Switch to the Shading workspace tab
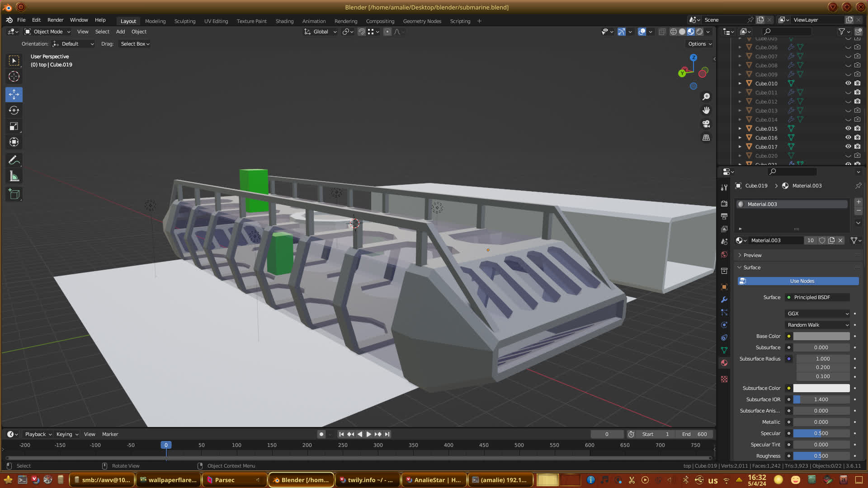The width and height of the screenshot is (868, 488). [x=284, y=21]
